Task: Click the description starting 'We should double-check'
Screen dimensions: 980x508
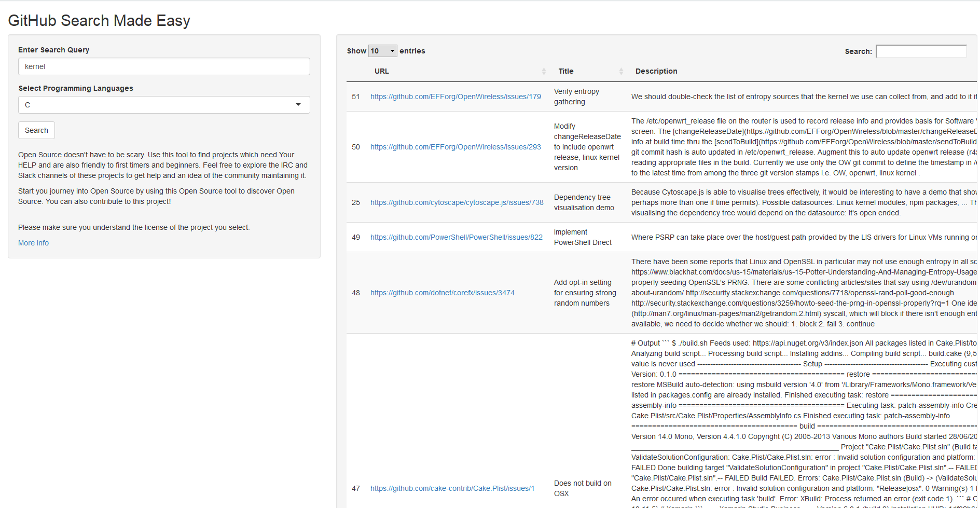Action: point(804,97)
